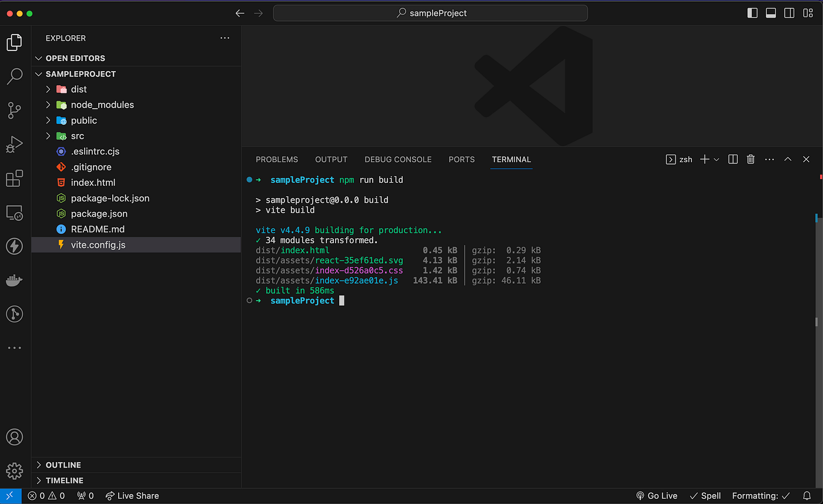
Task: Open the Docker view in sidebar
Action: tap(15, 280)
